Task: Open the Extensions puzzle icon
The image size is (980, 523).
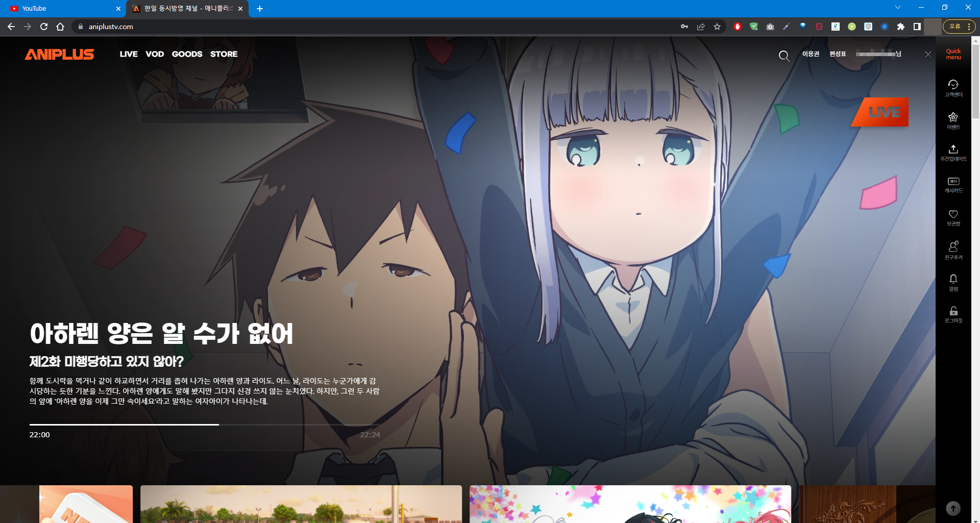Action: 901,27
